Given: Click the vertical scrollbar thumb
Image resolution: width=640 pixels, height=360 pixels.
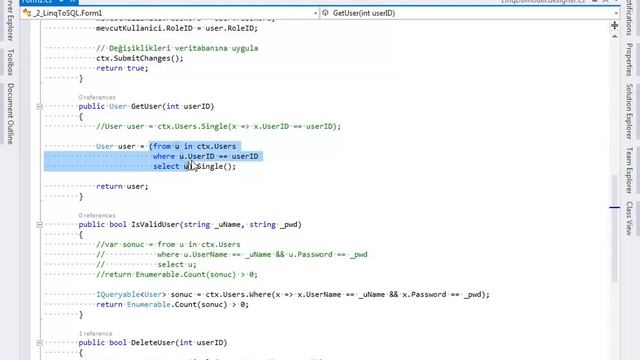Looking at the screenshot, I should point(614,228).
